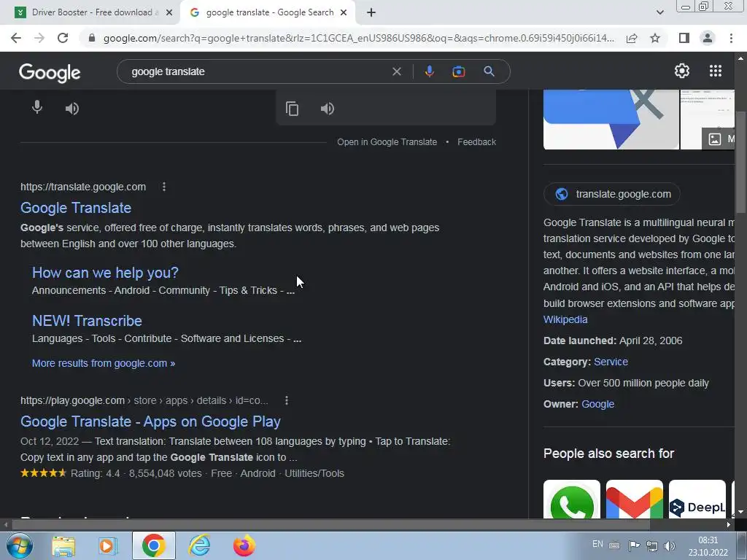Close the Google Search tab
Viewport: 747px width, 560px height.
pos(344,13)
